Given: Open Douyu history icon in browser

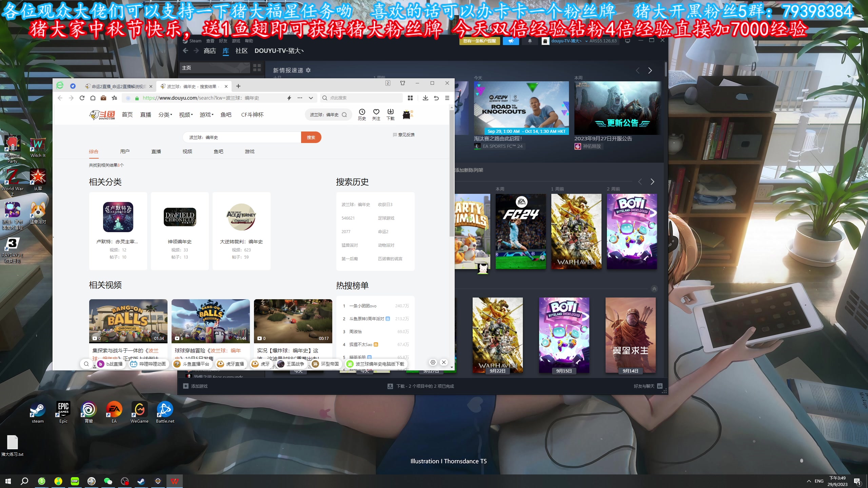Looking at the screenshot, I should (362, 115).
